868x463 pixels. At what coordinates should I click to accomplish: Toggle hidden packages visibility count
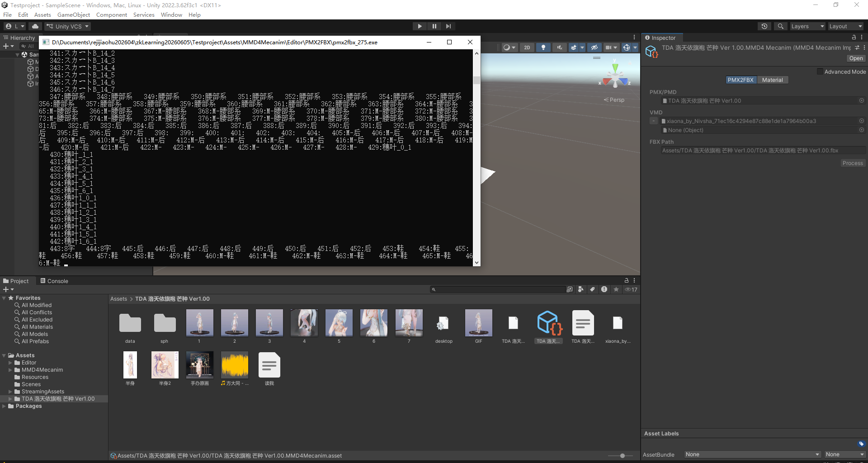tap(631, 289)
